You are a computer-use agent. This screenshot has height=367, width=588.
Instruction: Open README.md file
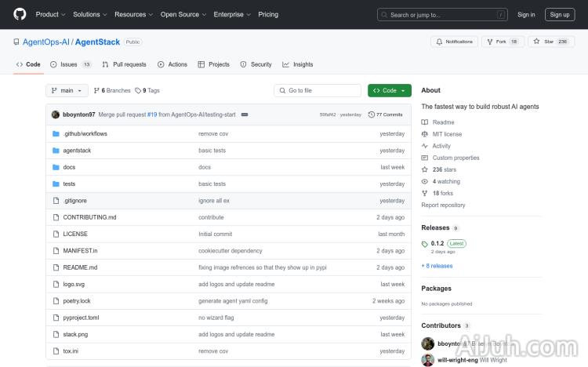tap(80, 267)
